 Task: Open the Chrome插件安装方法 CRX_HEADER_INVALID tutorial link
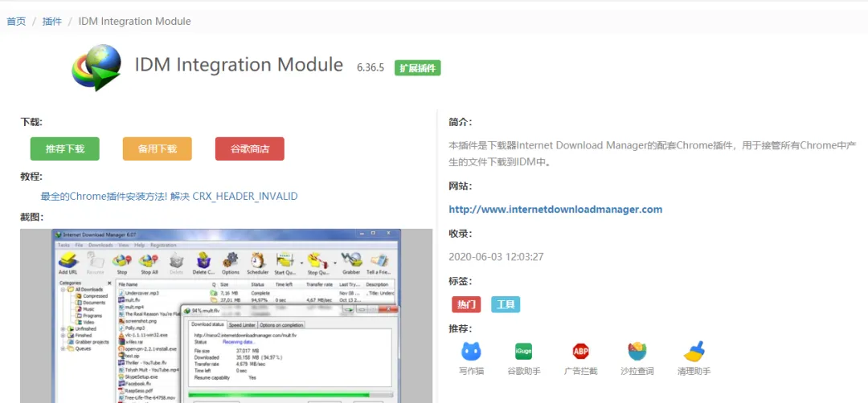[x=170, y=196]
